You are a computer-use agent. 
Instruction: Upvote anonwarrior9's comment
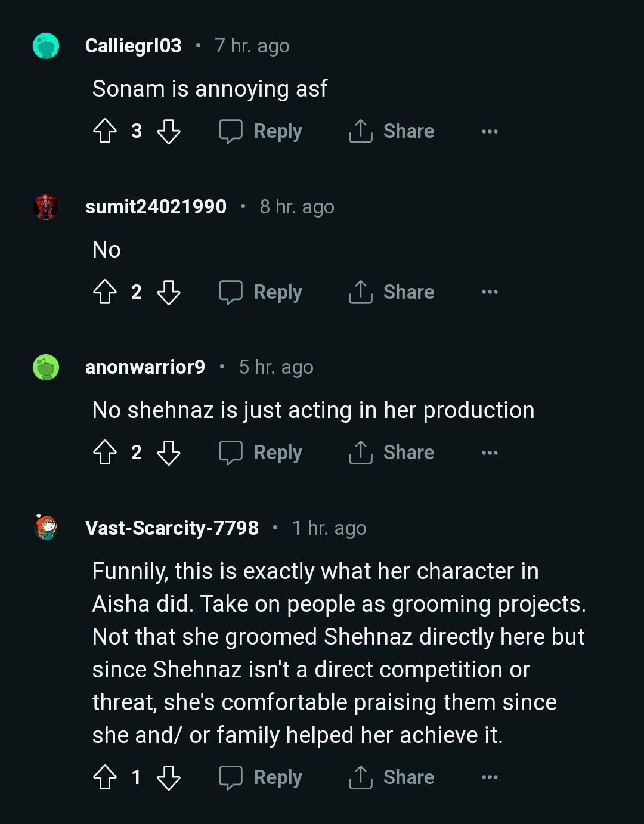105,453
